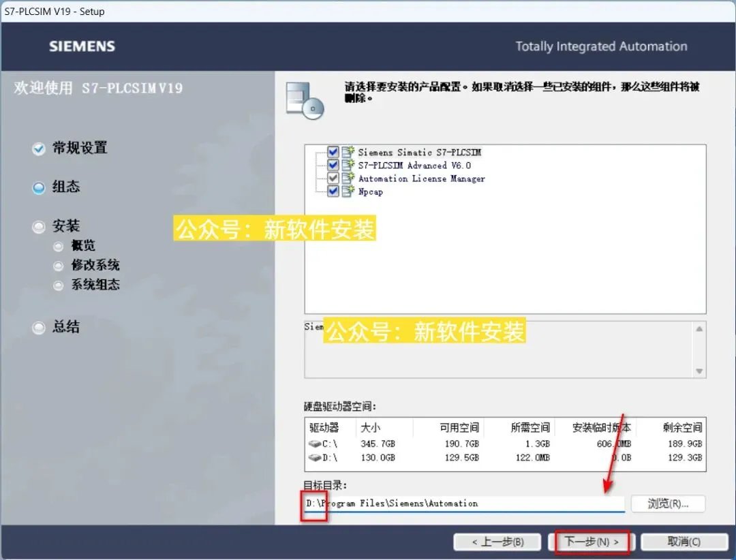Click the 常规设置 step indicator
Viewport: 736px width, 560px height.
pos(38,149)
